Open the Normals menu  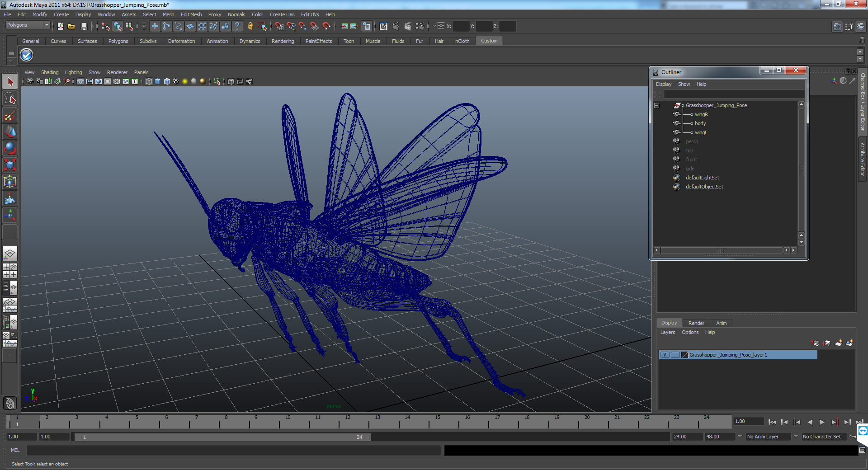[x=236, y=14]
